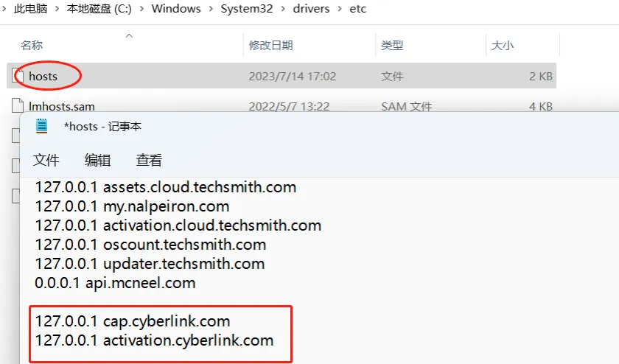Click the line activation.cloud.techsmith.com

pyautogui.click(x=178, y=225)
